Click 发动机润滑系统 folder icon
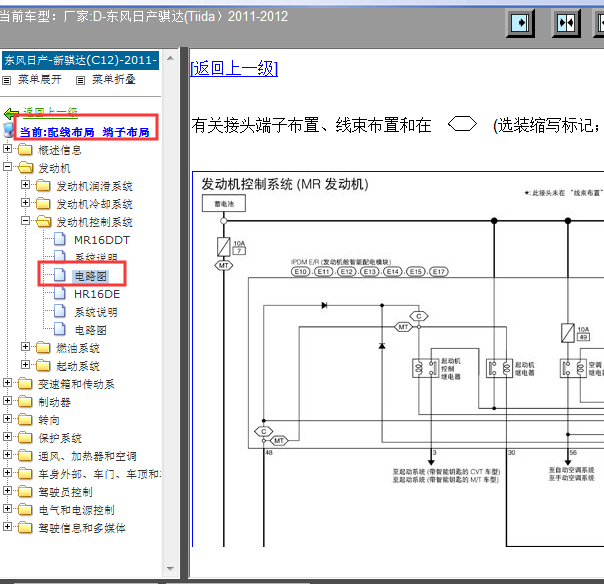The image size is (604, 584). (x=44, y=186)
